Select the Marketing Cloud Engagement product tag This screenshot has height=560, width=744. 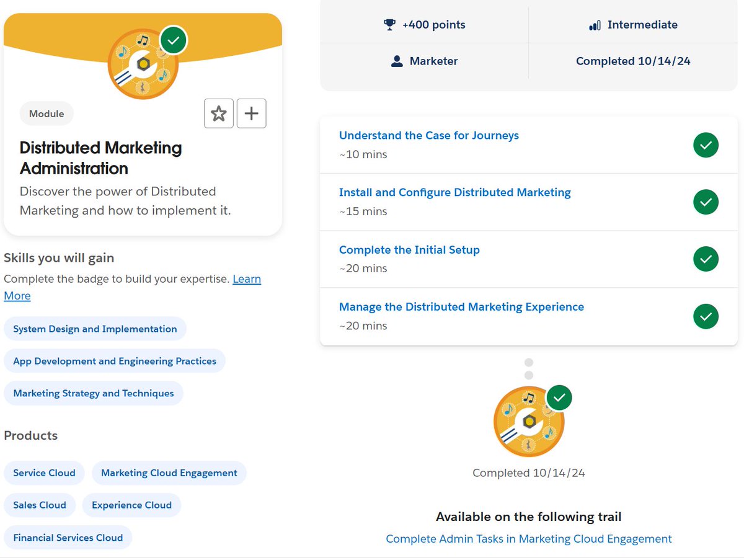(169, 473)
